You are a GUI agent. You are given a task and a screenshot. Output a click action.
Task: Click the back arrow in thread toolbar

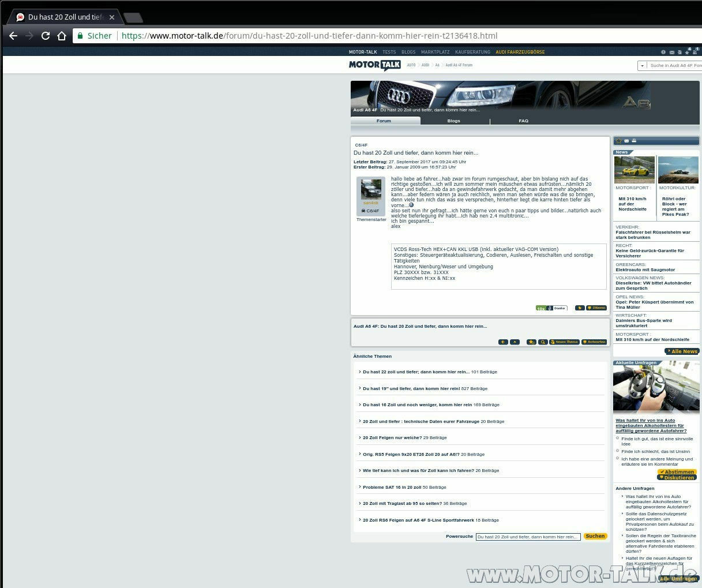[x=502, y=342]
